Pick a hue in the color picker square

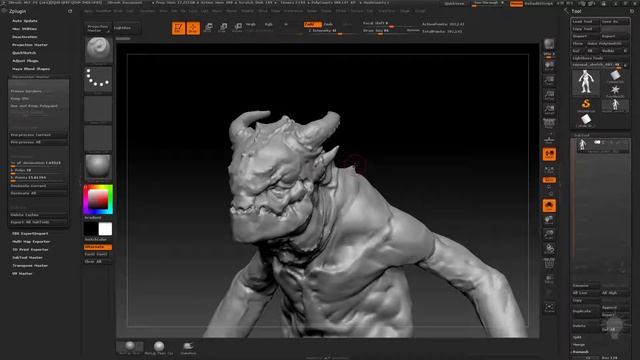click(x=98, y=199)
